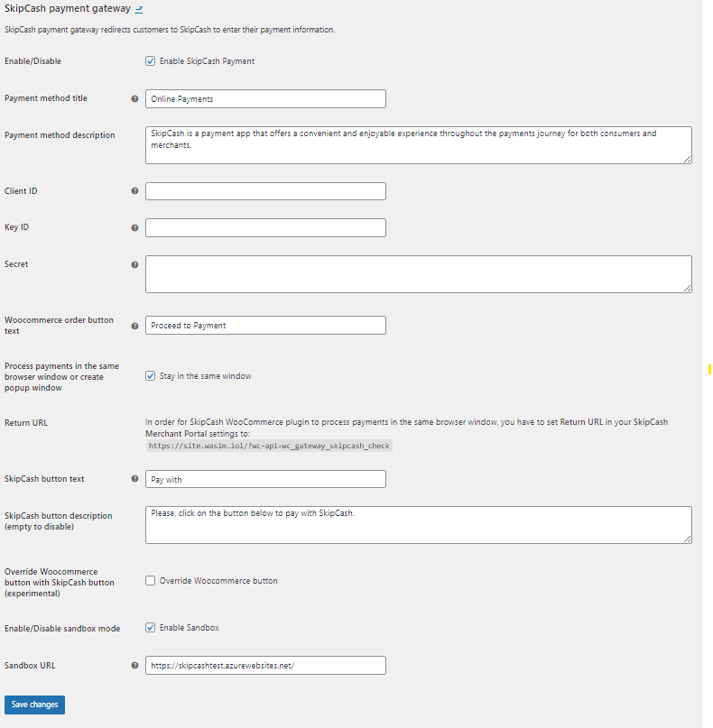Click help icon next to Payment method title
Screen dimensions: 713x728
click(x=134, y=98)
